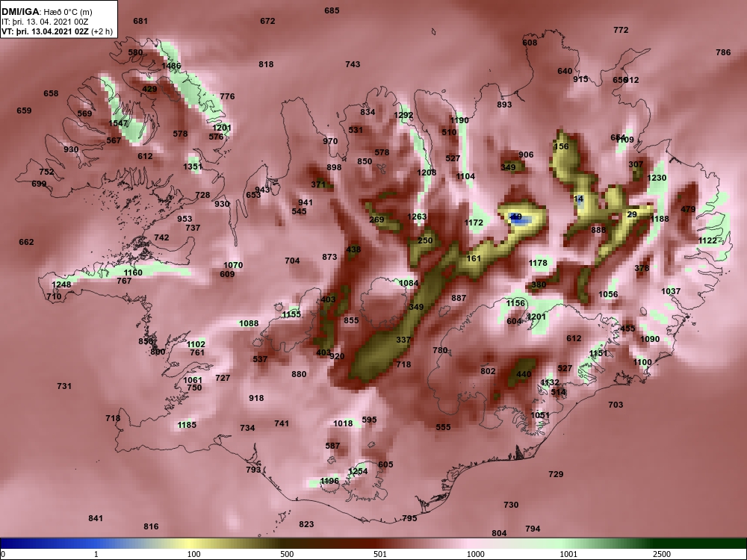This screenshot has height=560, width=747.
Task: Click the map value 1230
Action: click(657, 178)
